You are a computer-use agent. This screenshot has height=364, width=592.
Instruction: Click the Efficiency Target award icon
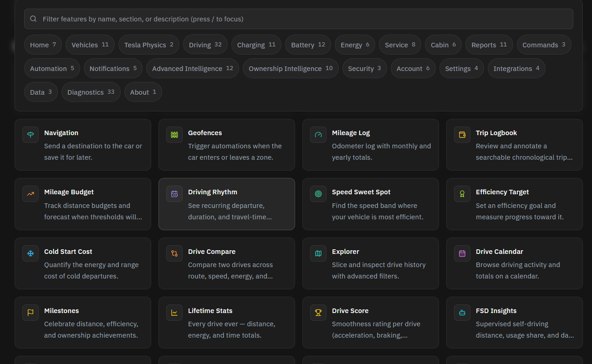click(462, 194)
